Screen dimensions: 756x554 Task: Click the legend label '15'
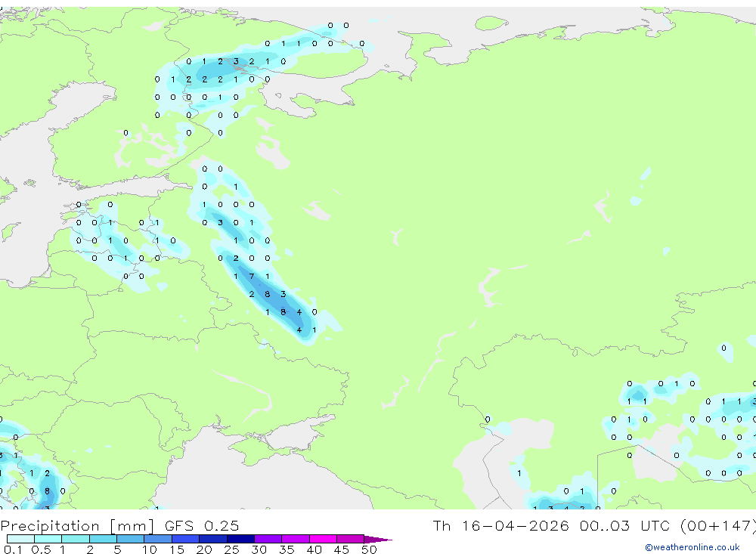pos(177,549)
